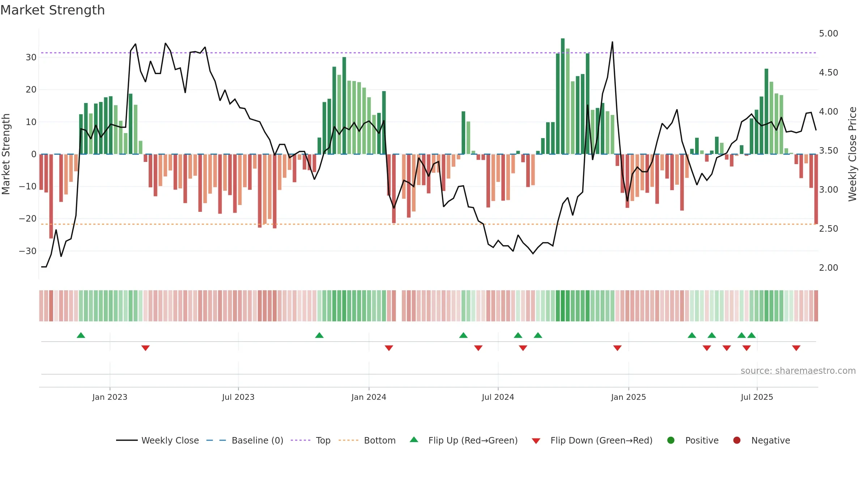Click the black Weekly Close line legend icon
Viewport: 868px width, 488px height.
tap(127, 440)
